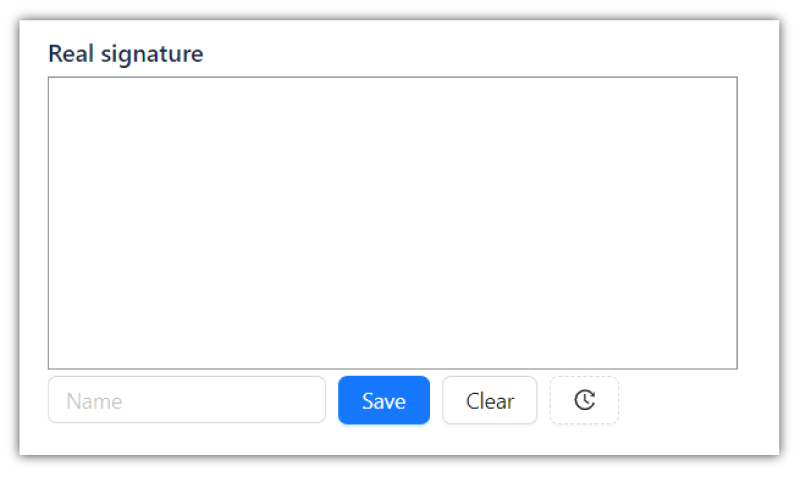Click inside the signature drawing canvas
This screenshot has width=801, height=478.
point(393,223)
